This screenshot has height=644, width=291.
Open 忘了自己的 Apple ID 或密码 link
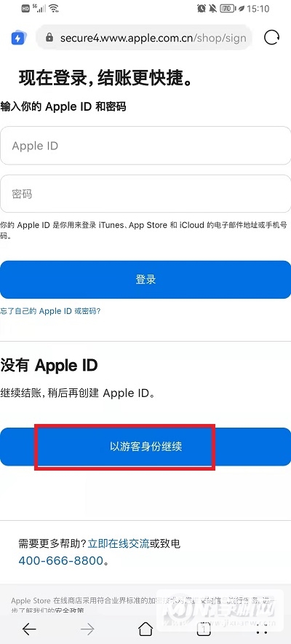50,311
